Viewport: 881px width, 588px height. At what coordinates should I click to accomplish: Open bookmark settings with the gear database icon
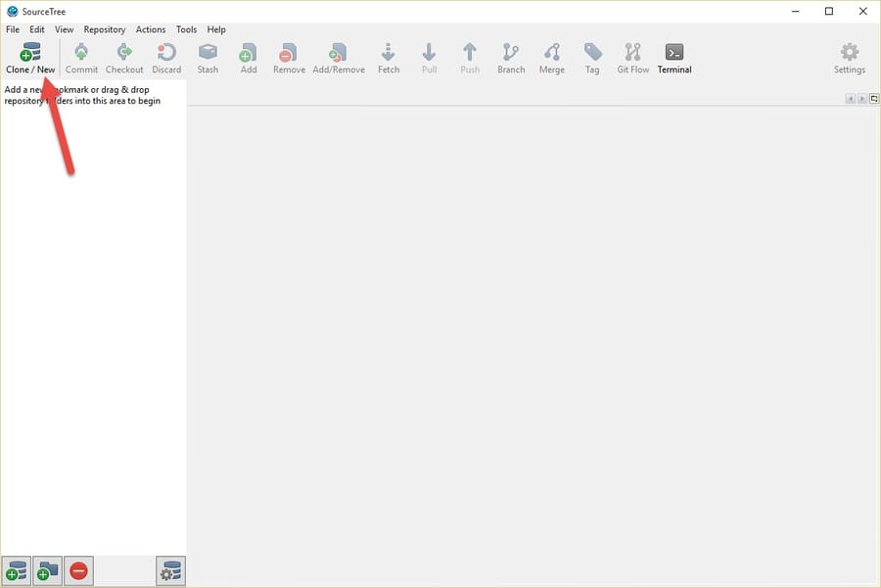[170, 571]
